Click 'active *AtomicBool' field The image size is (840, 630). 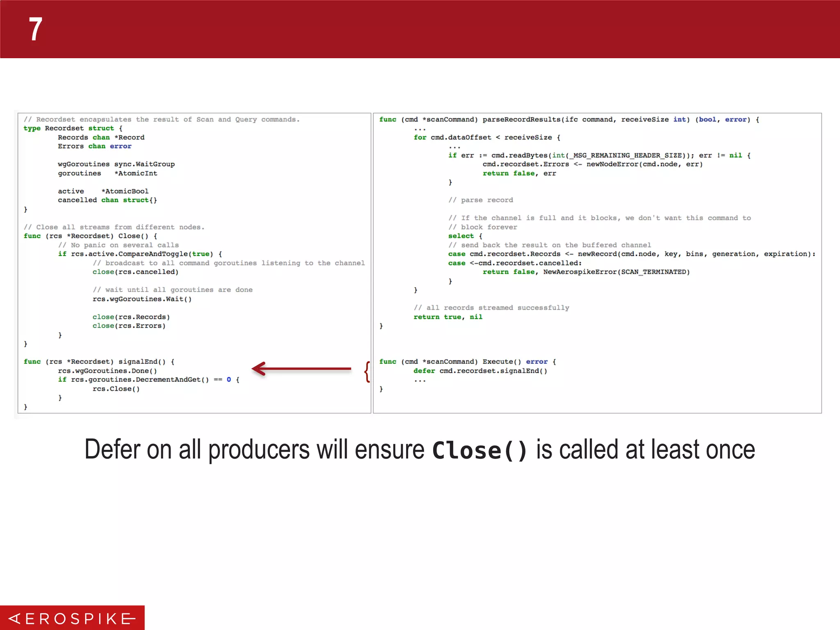[103, 191]
